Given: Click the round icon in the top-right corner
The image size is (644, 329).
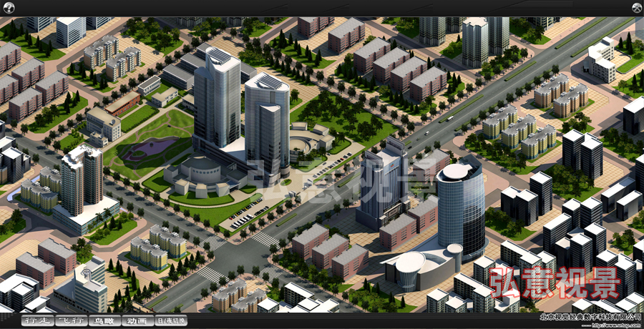Looking at the screenshot, I should click(x=635, y=8).
